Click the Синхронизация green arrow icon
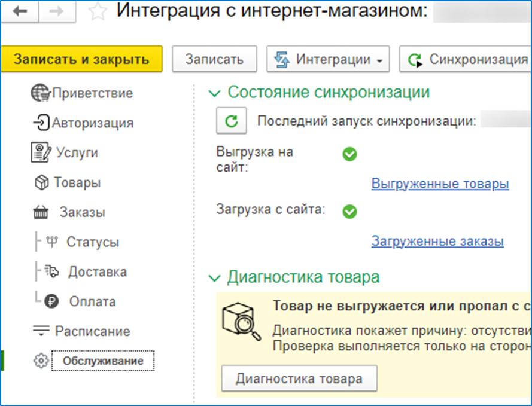 click(415, 60)
